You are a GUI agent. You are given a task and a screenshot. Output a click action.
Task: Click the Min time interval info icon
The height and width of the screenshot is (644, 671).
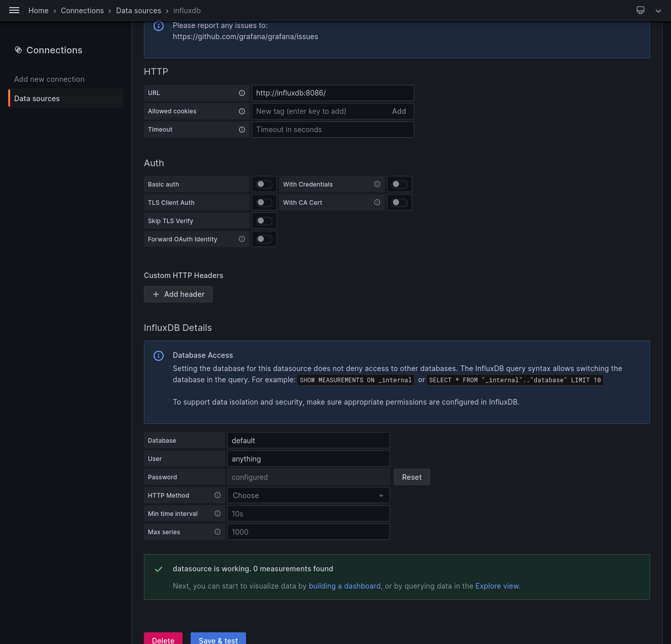point(218,513)
